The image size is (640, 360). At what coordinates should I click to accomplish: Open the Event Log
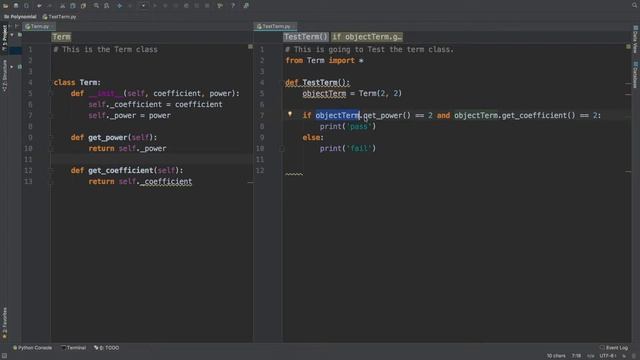(614, 348)
